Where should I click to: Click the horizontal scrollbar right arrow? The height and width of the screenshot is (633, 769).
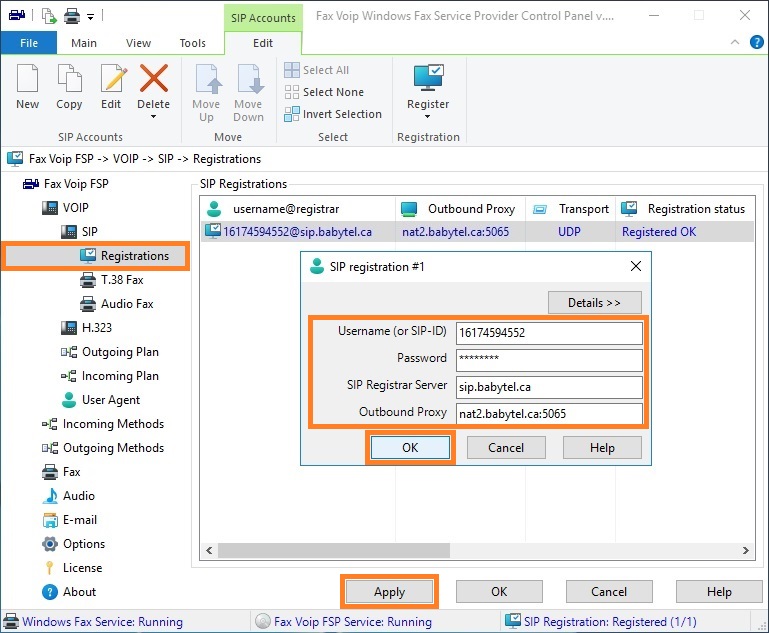tap(745, 551)
